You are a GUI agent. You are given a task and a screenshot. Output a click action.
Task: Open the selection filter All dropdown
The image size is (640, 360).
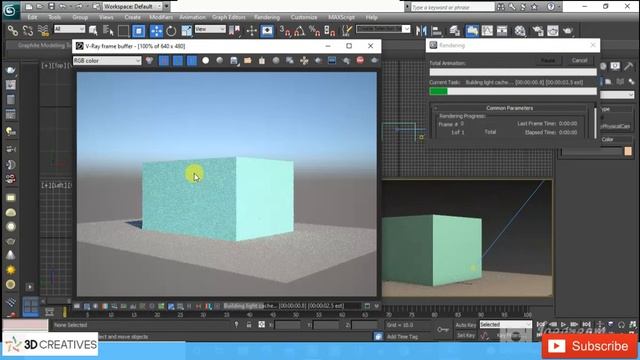[x=69, y=29]
